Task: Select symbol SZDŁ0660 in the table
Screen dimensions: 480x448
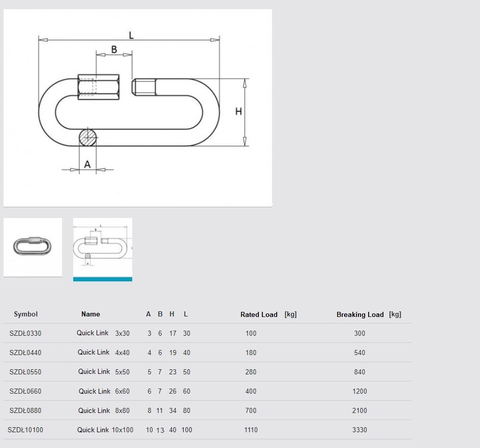Action: click(25, 392)
